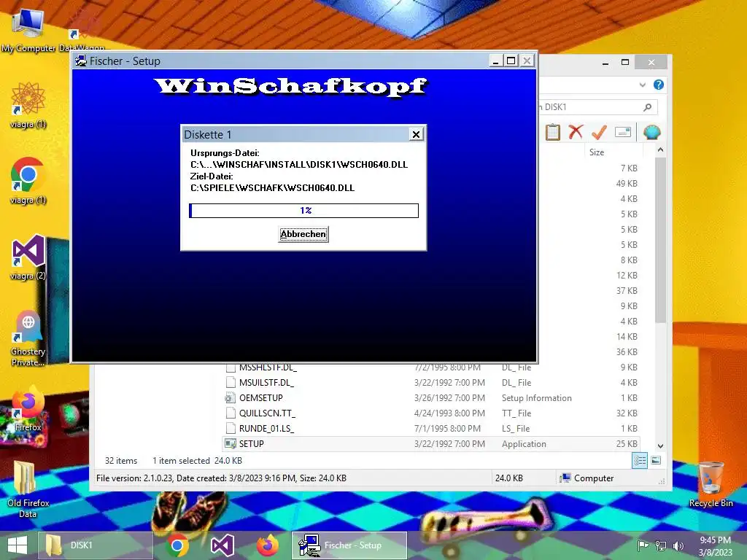747x560 pixels.
Task: Maximize the Explorer DISK1 window
Action: pos(625,63)
